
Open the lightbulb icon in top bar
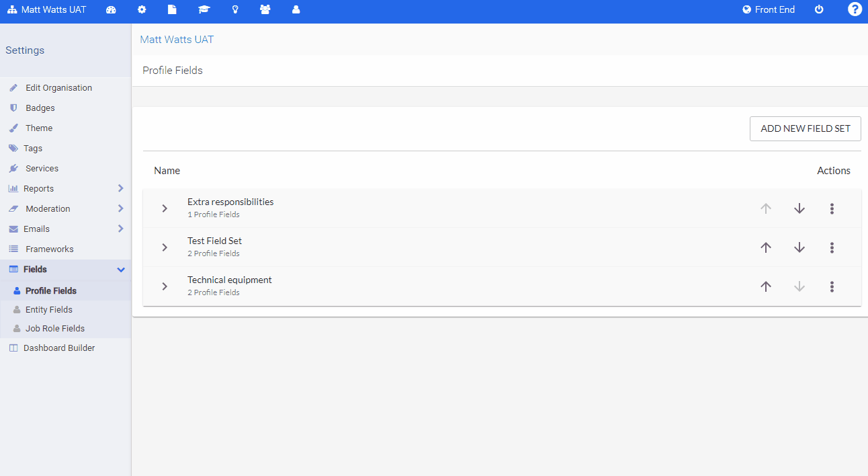[235, 9]
